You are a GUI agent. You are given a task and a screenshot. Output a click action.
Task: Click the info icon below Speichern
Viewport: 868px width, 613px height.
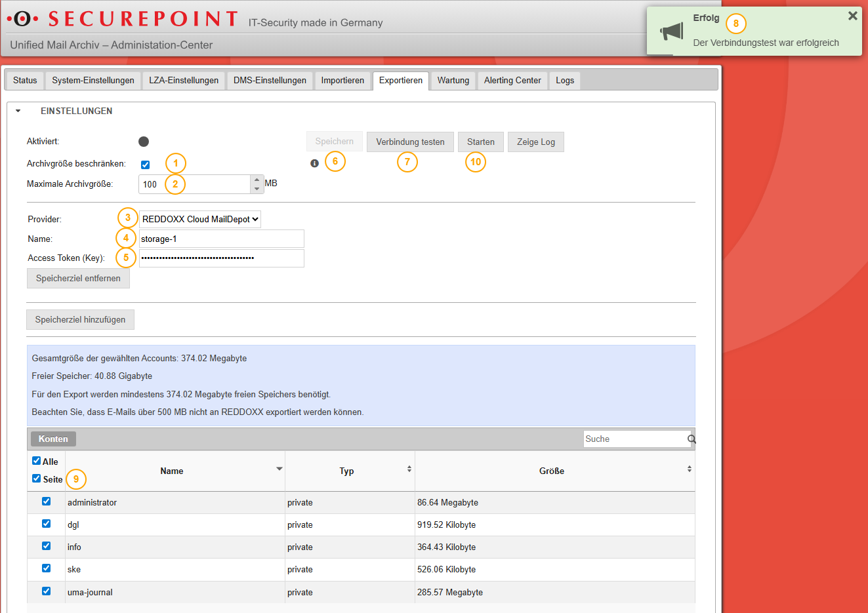click(x=314, y=163)
